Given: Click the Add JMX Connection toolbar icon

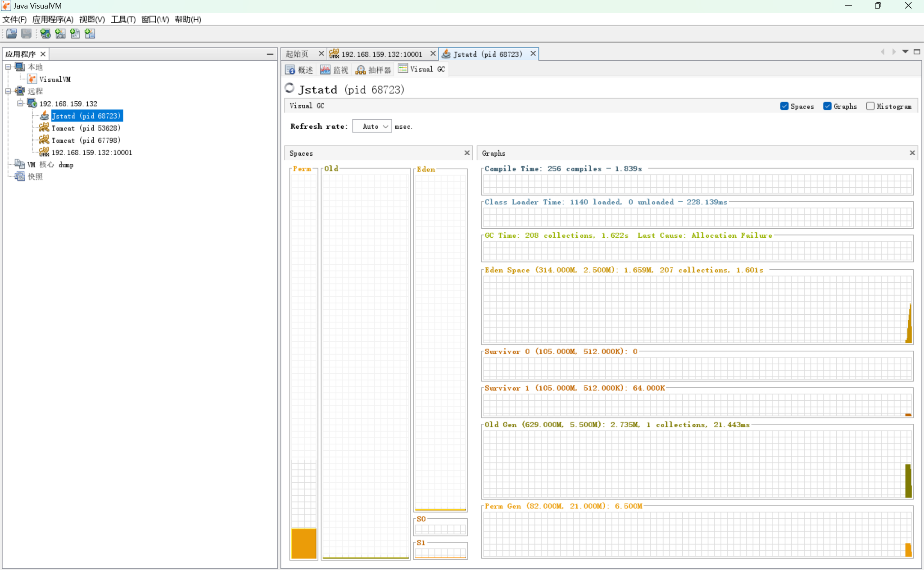Looking at the screenshot, I should (60, 34).
